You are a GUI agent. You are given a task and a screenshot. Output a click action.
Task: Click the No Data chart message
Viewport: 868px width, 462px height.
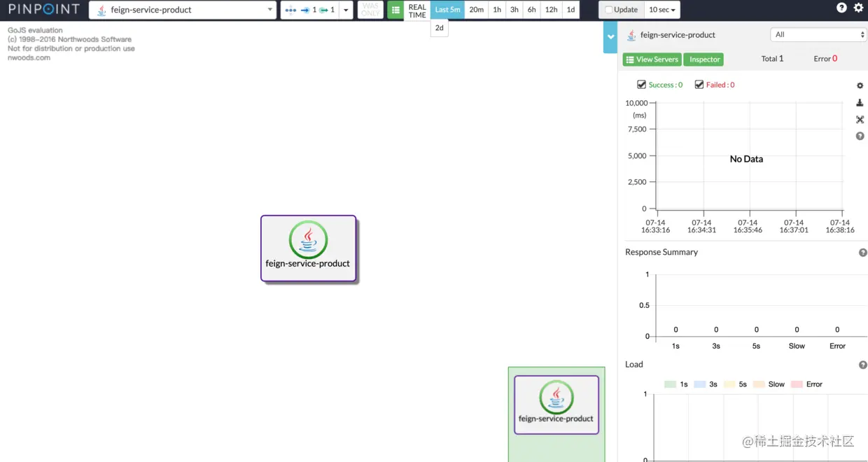pos(746,159)
